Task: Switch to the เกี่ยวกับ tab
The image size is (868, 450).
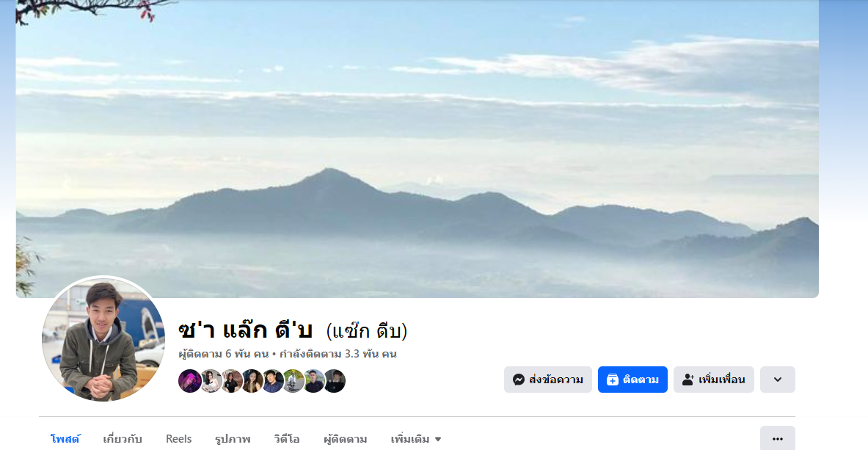Action: pos(123,439)
